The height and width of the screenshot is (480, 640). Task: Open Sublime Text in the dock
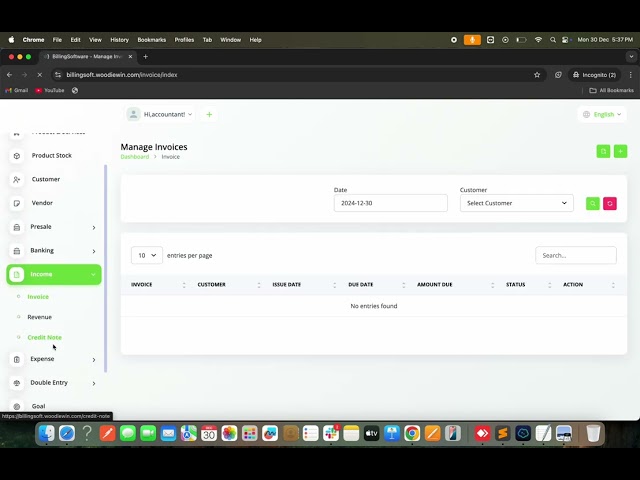502,433
